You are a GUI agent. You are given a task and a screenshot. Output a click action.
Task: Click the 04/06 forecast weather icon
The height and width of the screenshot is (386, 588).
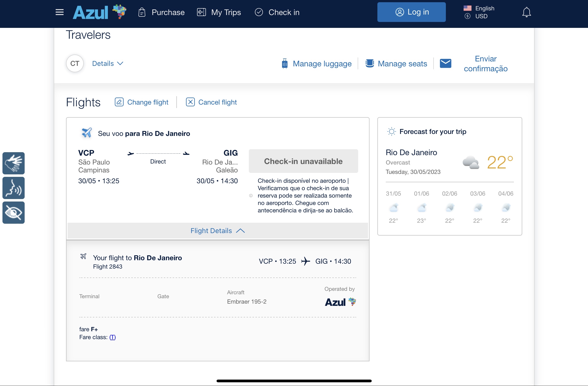click(x=506, y=208)
